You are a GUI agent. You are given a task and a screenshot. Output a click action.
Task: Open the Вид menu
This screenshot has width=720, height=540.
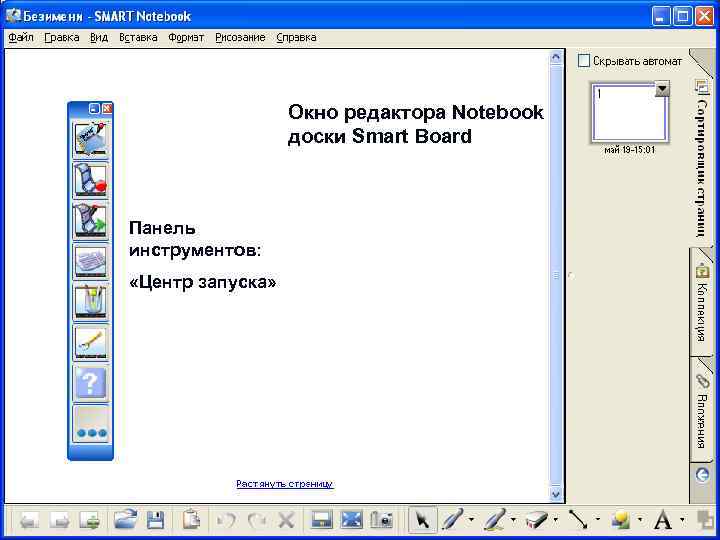coord(99,38)
